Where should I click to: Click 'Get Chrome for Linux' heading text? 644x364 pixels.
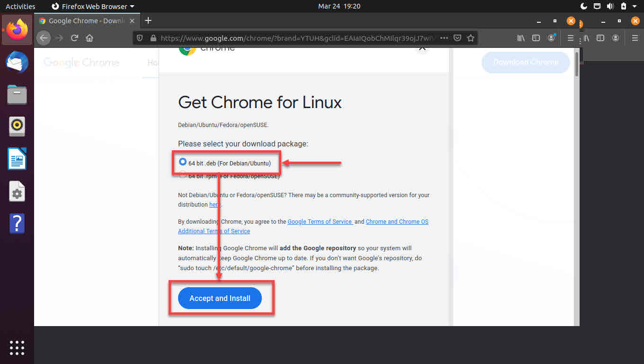coord(259,102)
